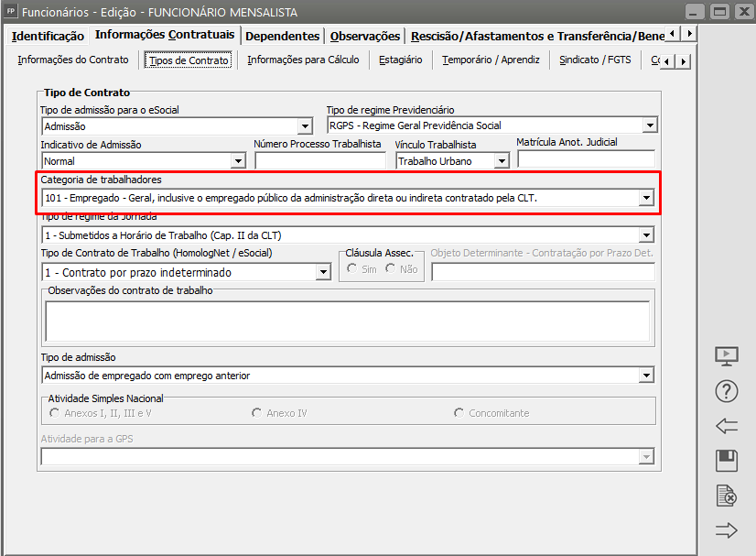Click the Número Processo Trabalhista field
Image resolution: width=756 pixels, height=556 pixels.
pyautogui.click(x=321, y=161)
